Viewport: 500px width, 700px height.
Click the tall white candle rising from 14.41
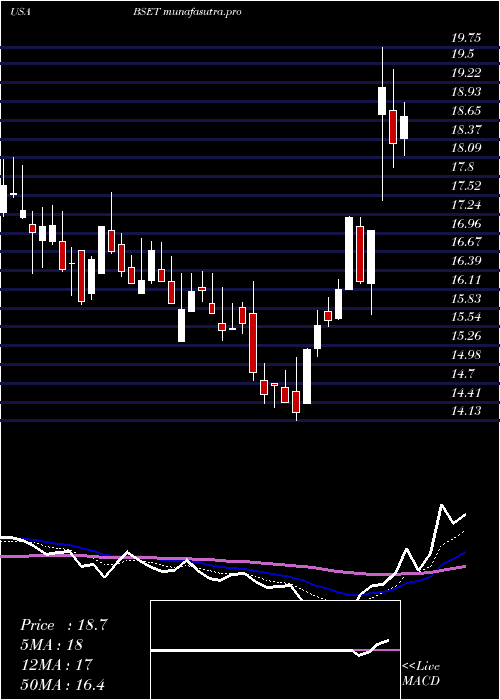307,376
